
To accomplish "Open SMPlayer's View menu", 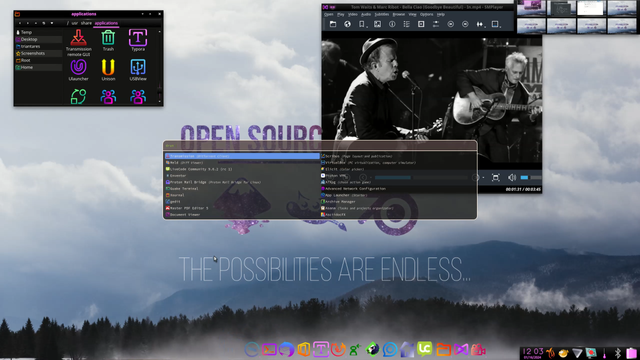I will tap(413, 14).
